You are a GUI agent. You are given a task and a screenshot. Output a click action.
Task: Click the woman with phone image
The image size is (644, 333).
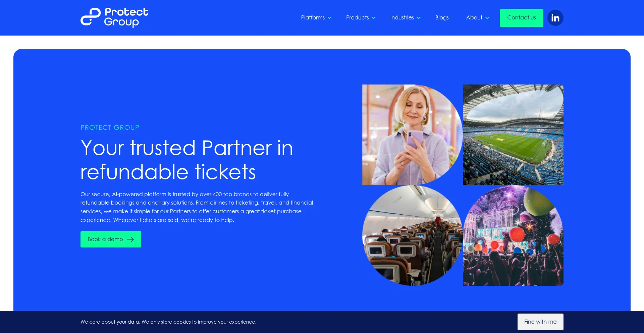(412, 135)
